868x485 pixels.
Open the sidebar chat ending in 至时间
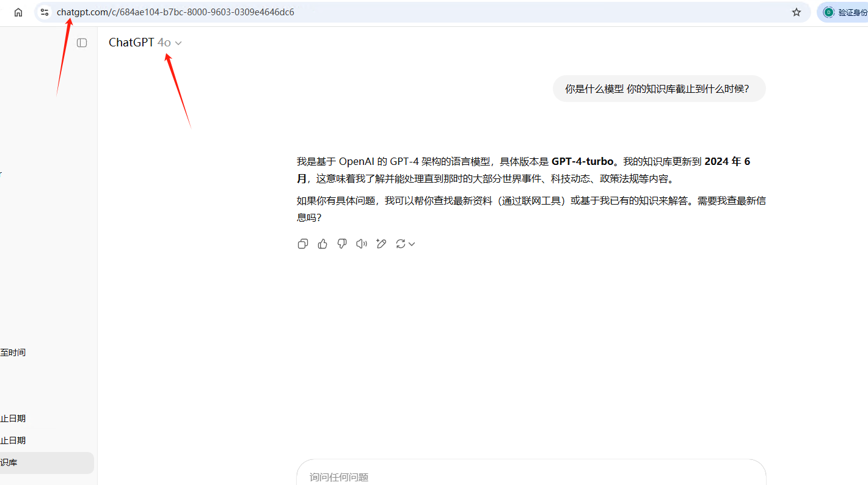pyautogui.click(x=13, y=352)
